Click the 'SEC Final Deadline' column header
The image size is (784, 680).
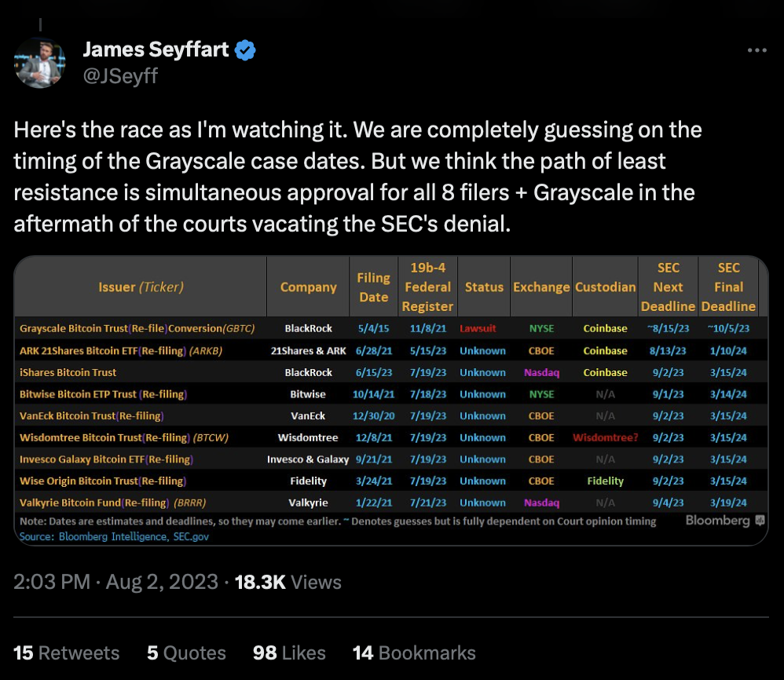tap(728, 287)
